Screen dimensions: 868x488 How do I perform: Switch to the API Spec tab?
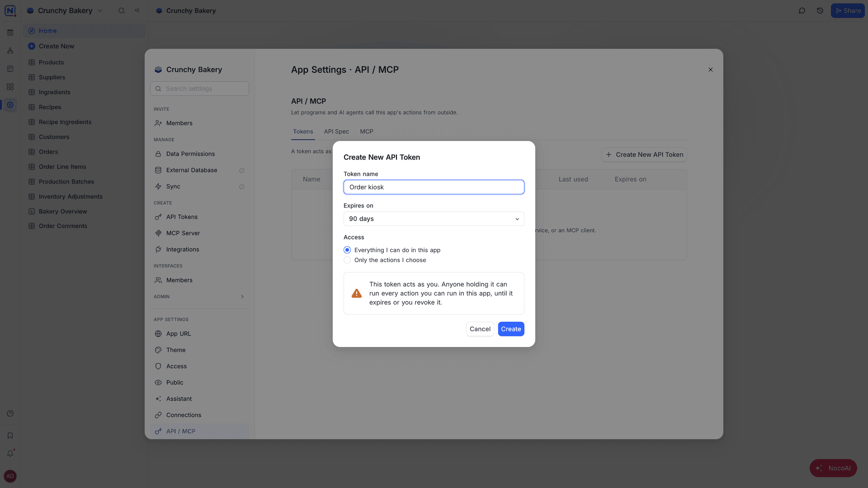(336, 131)
